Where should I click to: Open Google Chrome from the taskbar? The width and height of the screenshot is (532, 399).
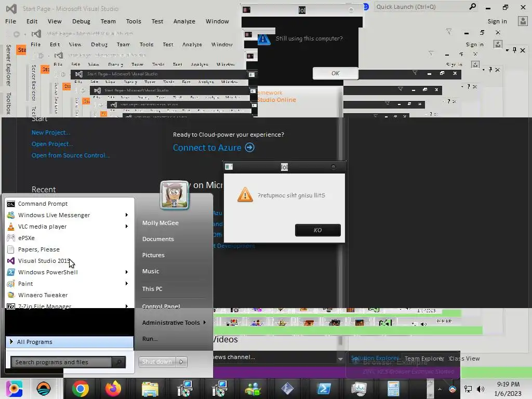coord(81,389)
